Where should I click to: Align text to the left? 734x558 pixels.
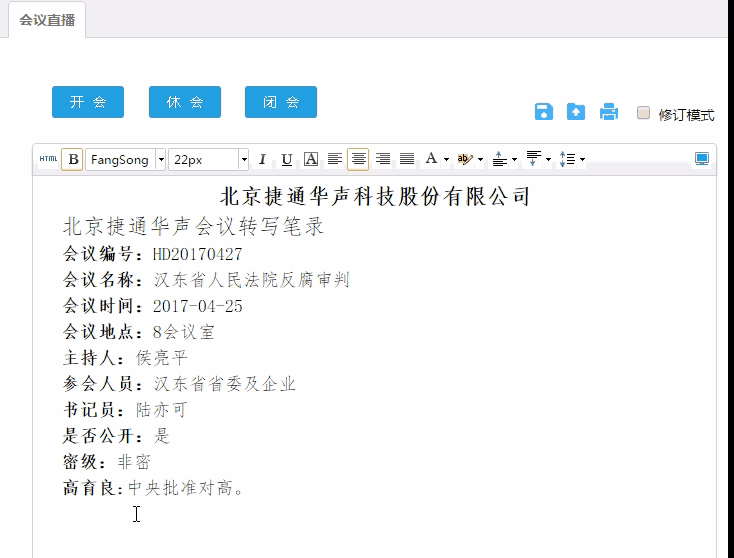pyautogui.click(x=335, y=159)
